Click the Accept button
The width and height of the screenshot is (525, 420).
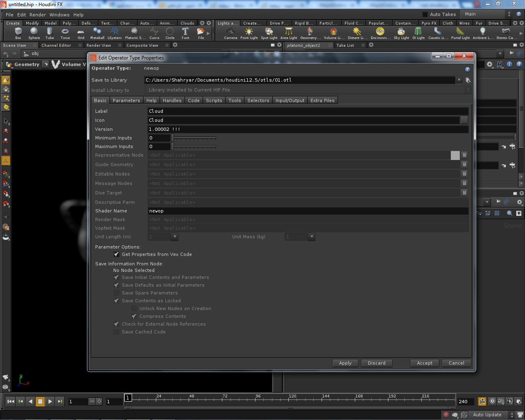[x=425, y=363]
